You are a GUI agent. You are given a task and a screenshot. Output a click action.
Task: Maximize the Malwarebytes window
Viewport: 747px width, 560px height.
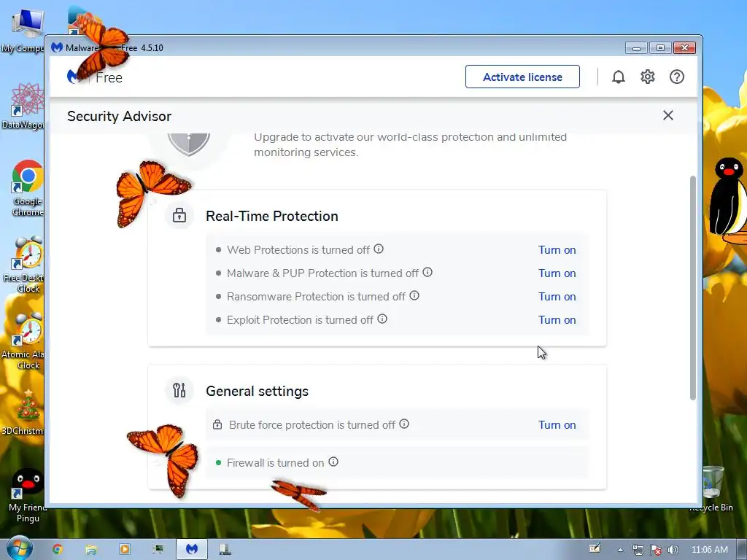click(x=660, y=47)
